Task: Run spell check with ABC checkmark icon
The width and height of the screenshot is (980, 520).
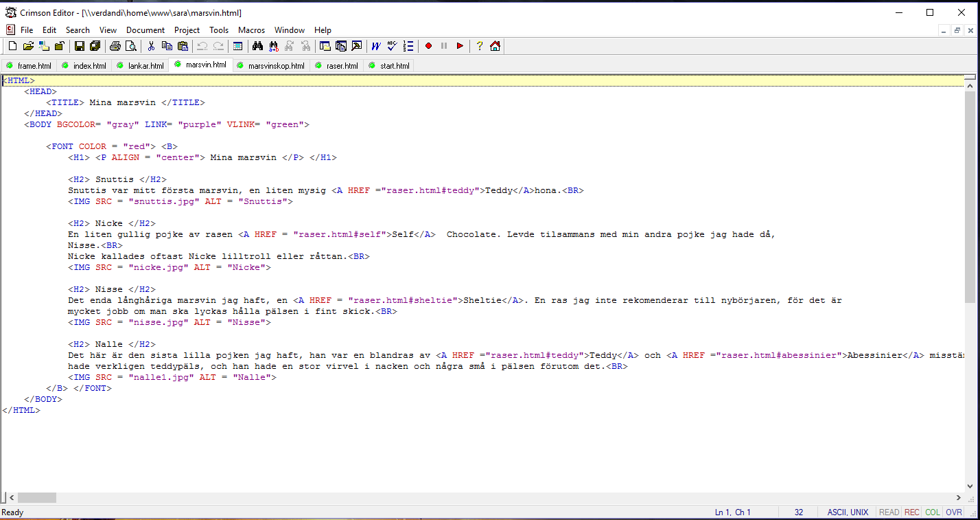Action: pos(393,46)
